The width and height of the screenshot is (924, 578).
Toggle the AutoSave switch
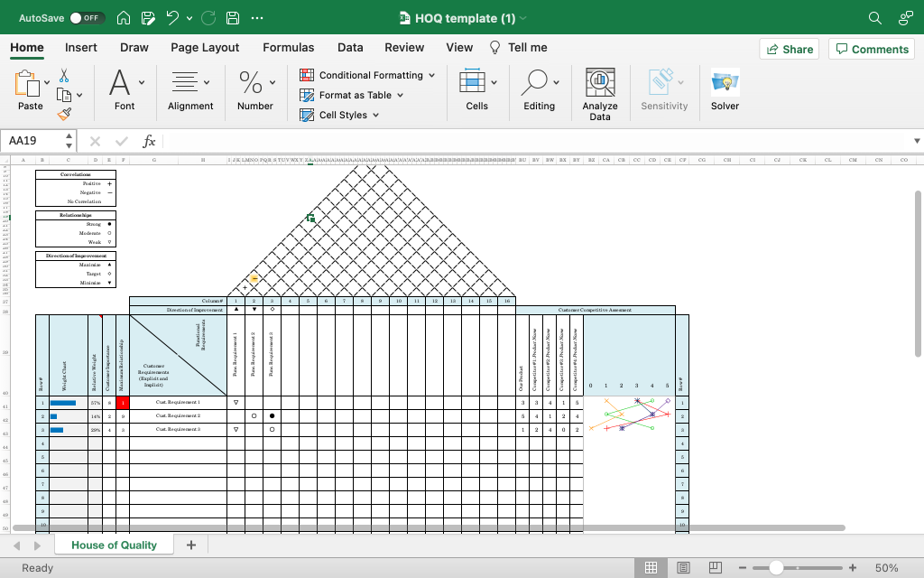point(88,18)
